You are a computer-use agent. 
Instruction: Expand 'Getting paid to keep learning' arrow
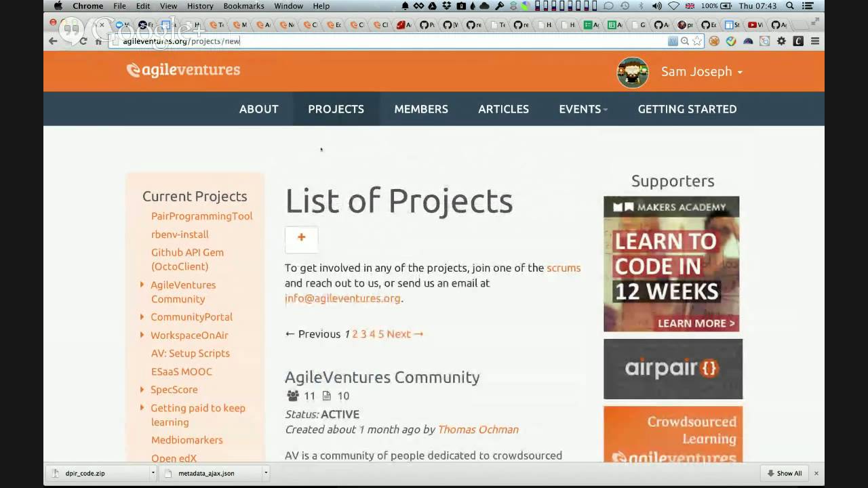click(x=142, y=408)
